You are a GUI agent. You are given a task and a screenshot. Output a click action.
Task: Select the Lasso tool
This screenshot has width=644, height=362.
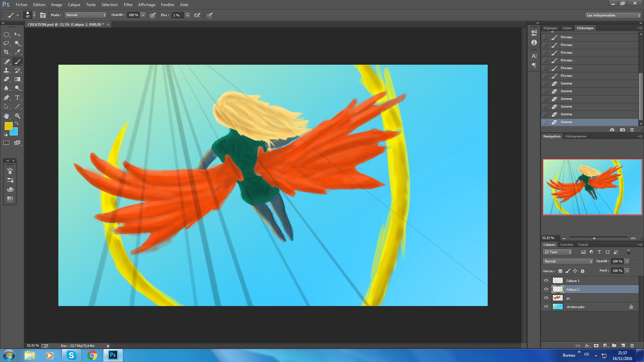pos(6,43)
